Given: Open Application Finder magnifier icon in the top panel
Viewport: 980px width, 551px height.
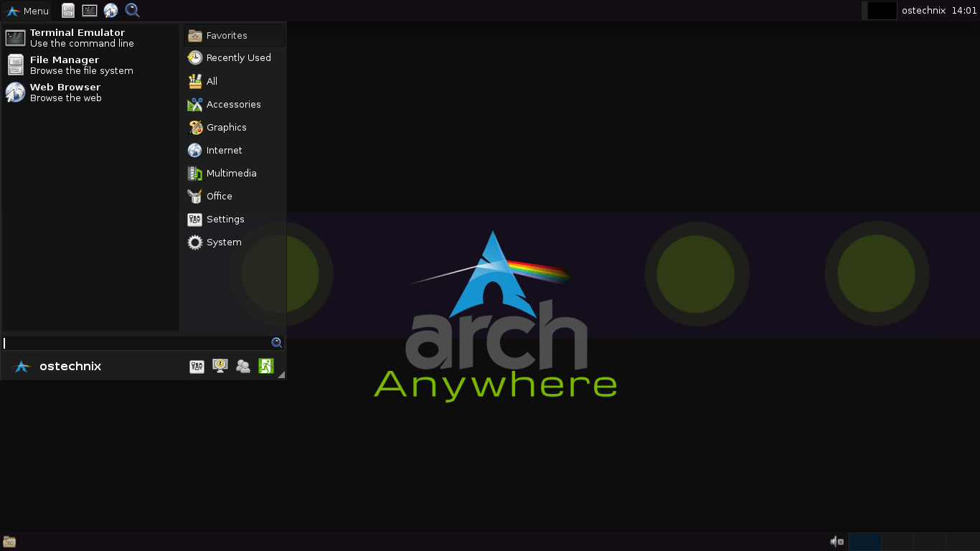Looking at the screenshot, I should click(132, 10).
